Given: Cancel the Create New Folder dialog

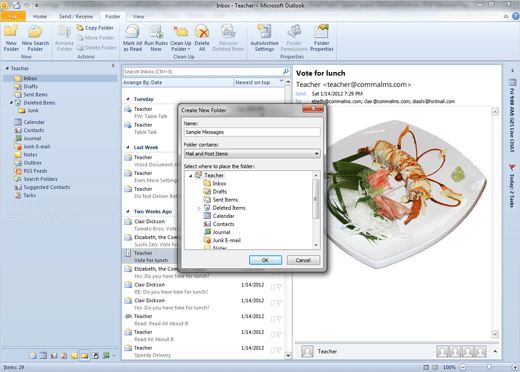Looking at the screenshot, I should pyautogui.click(x=303, y=260).
